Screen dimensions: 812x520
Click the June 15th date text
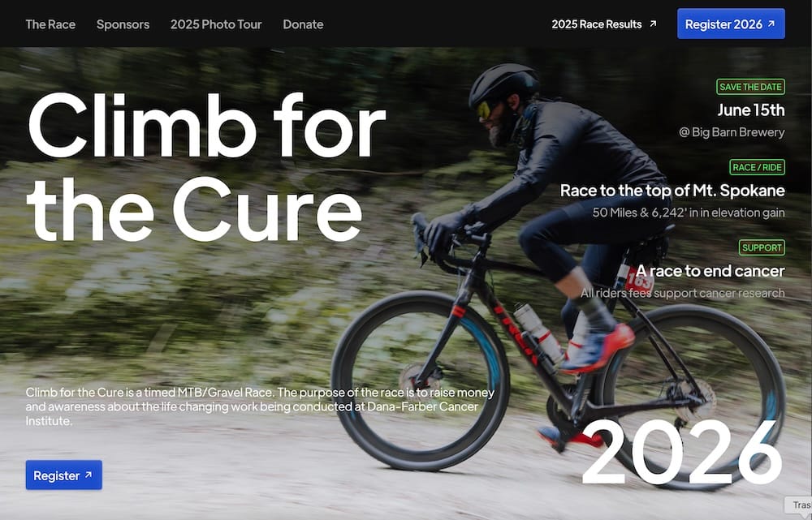click(x=751, y=110)
